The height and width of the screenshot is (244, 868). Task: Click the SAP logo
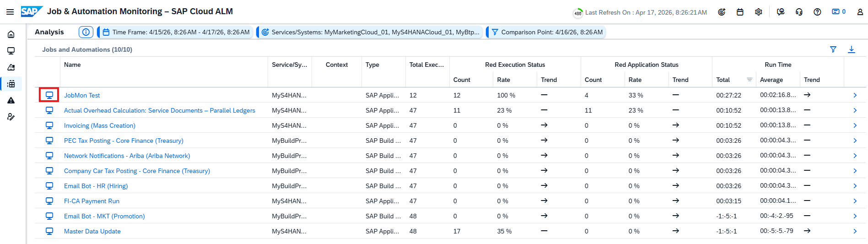[32, 11]
